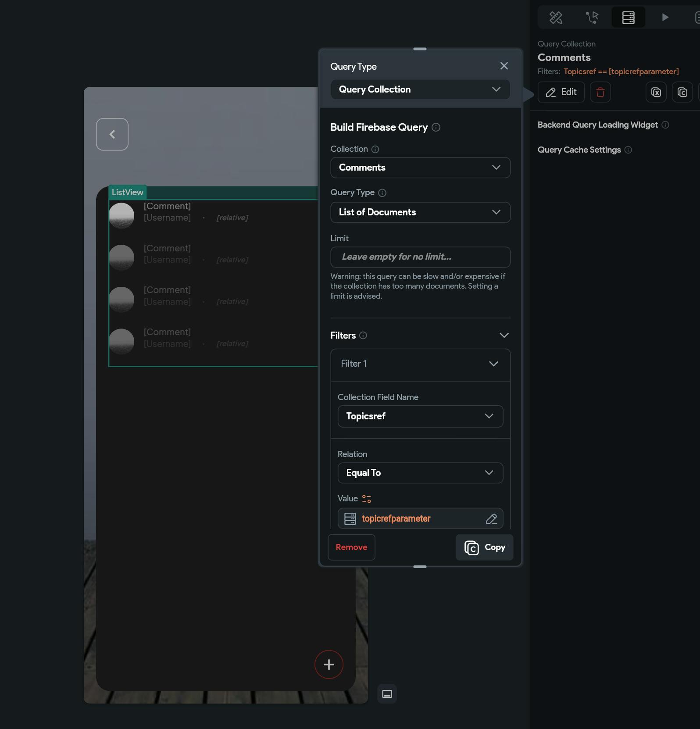Expand Query Cache Settings section
This screenshot has width=700, height=729.
click(x=579, y=150)
